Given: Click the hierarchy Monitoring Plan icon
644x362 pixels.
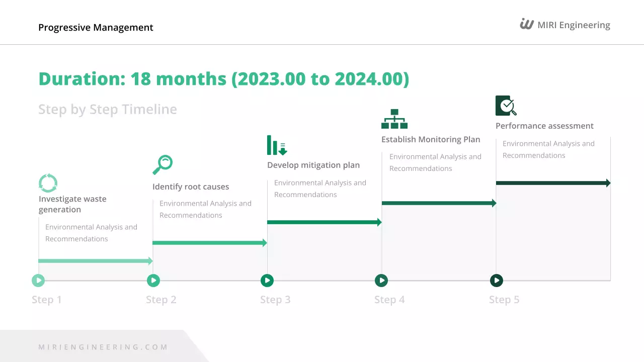Looking at the screenshot, I should (x=394, y=119).
